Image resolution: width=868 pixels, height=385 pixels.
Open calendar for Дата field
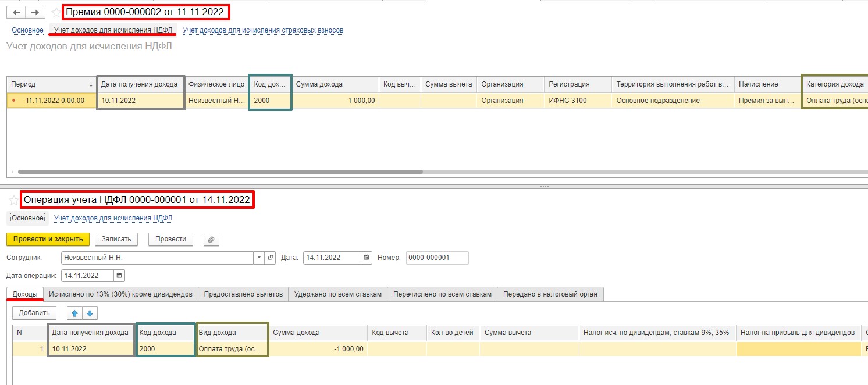pos(367,258)
